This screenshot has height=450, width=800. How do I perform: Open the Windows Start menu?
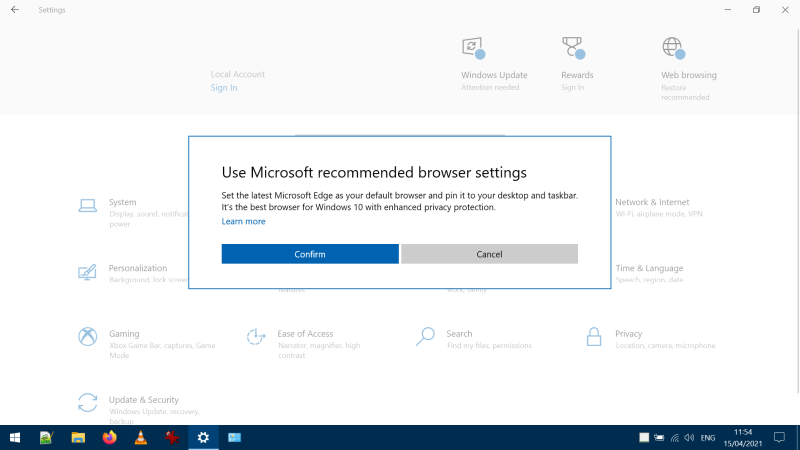[x=15, y=437]
